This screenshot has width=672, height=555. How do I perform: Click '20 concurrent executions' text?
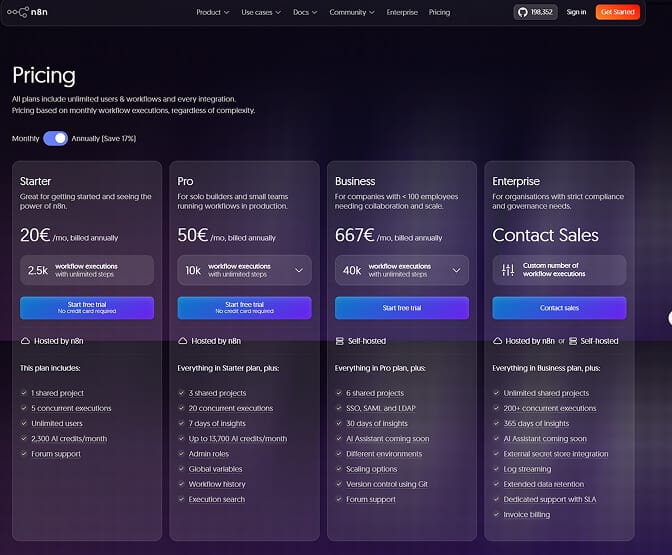point(231,408)
